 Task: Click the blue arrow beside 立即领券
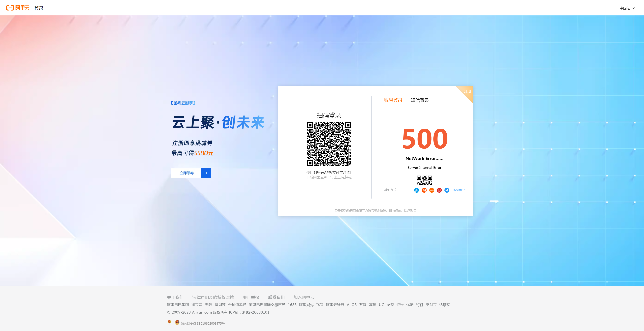click(x=206, y=173)
